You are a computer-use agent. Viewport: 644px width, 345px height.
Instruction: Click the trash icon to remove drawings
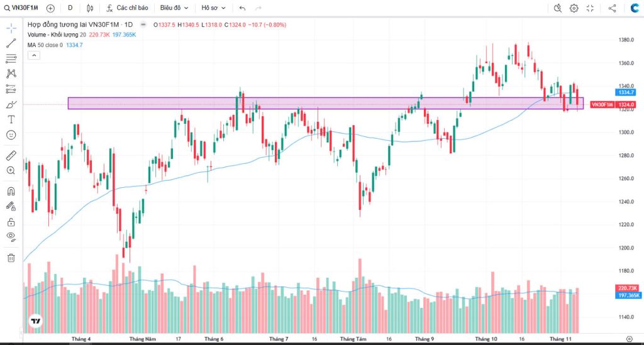point(11,257)
